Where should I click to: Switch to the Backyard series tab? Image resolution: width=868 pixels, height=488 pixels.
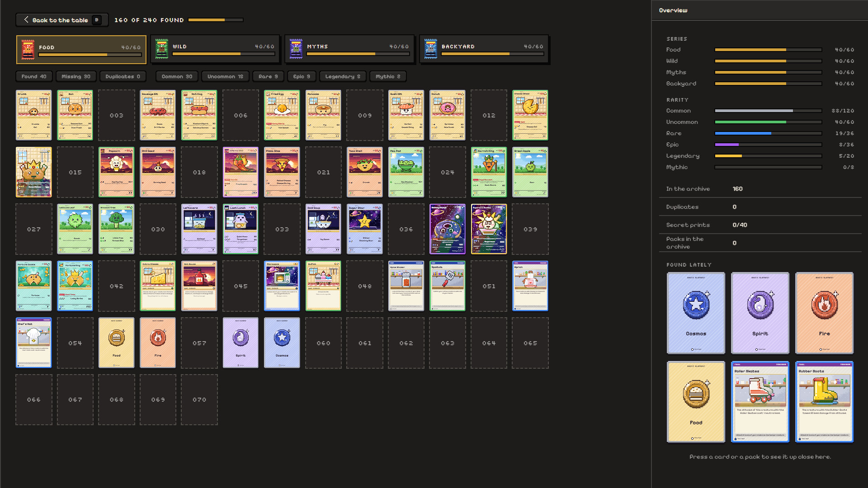coord(484,49)
